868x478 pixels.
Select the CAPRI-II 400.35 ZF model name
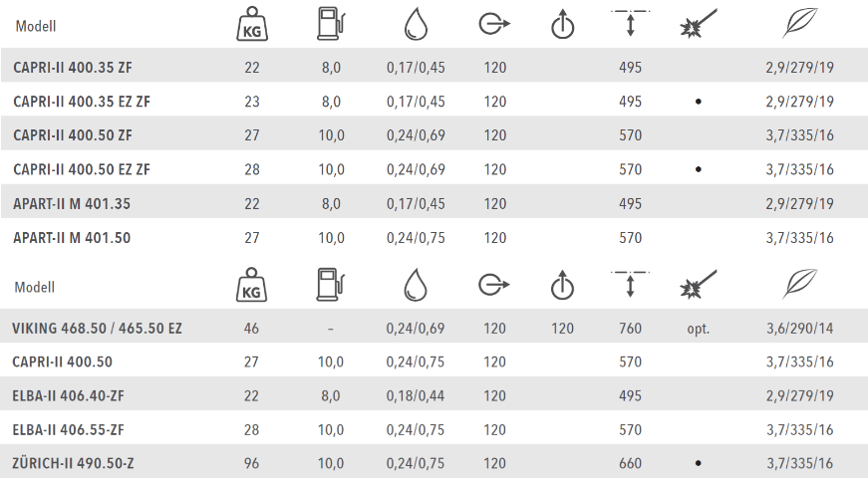[73, 68]
